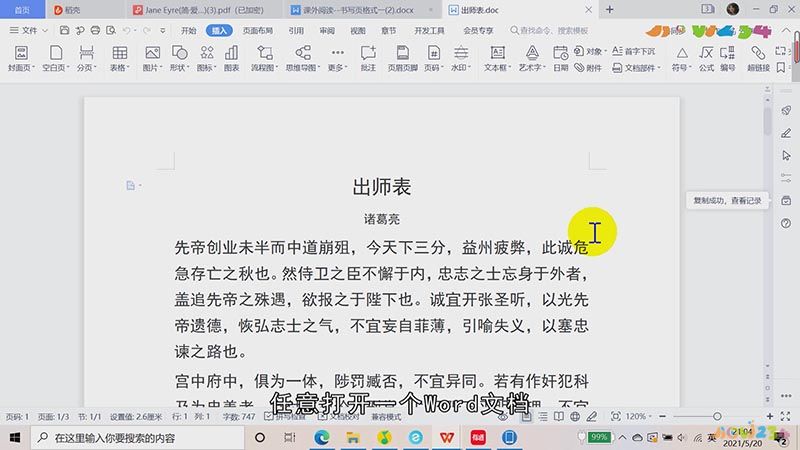
Task: Switch to the 视图 ribbon tab
Action: pos(358,31)
